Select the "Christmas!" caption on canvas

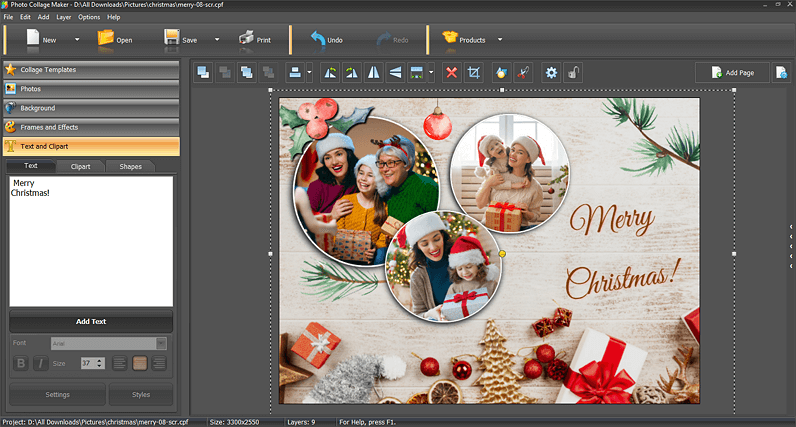[623, 280]
